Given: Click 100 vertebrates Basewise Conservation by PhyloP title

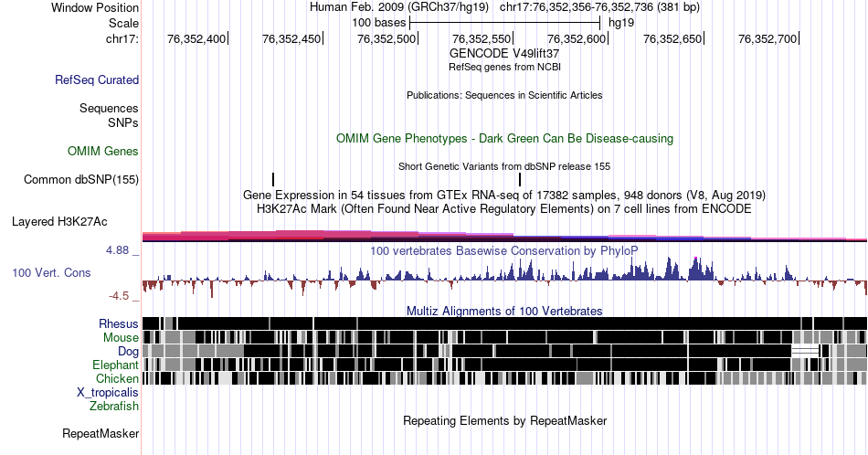Looking at the screenshot, I should (x=504, y=250).
